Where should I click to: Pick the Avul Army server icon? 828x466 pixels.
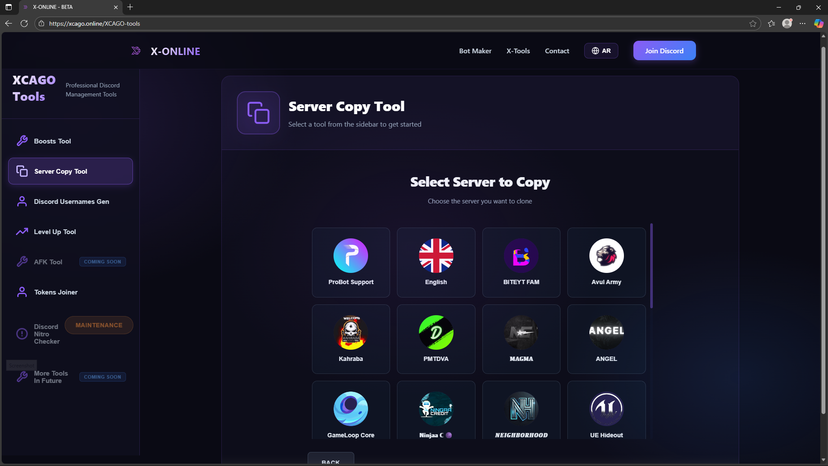(606, 256)
